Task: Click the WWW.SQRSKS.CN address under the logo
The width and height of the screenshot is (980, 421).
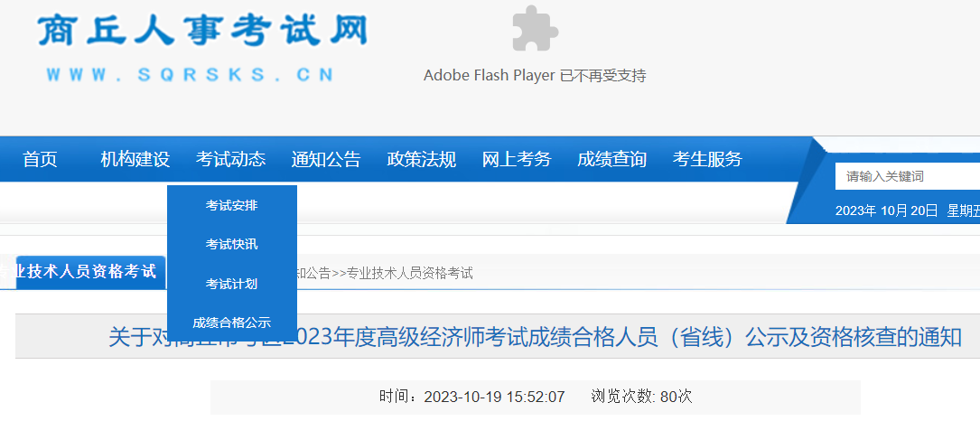Action: click(190, 75)
